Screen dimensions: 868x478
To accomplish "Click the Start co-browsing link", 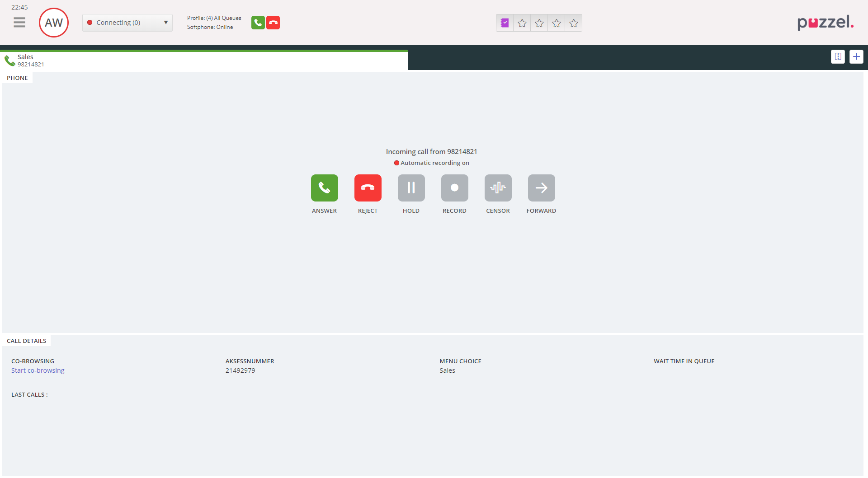I will (38, 370).
